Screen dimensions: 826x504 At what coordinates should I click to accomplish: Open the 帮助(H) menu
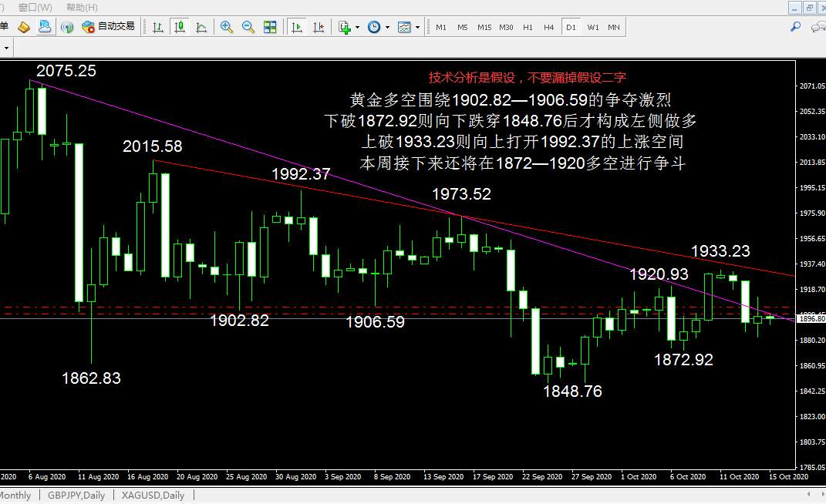82,8
